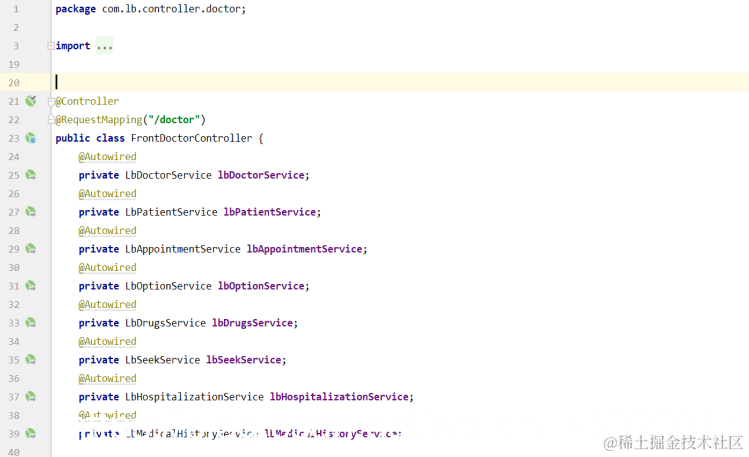Click the LbSeekService type name
Screen dimensions: 749x457
(162, 360)
